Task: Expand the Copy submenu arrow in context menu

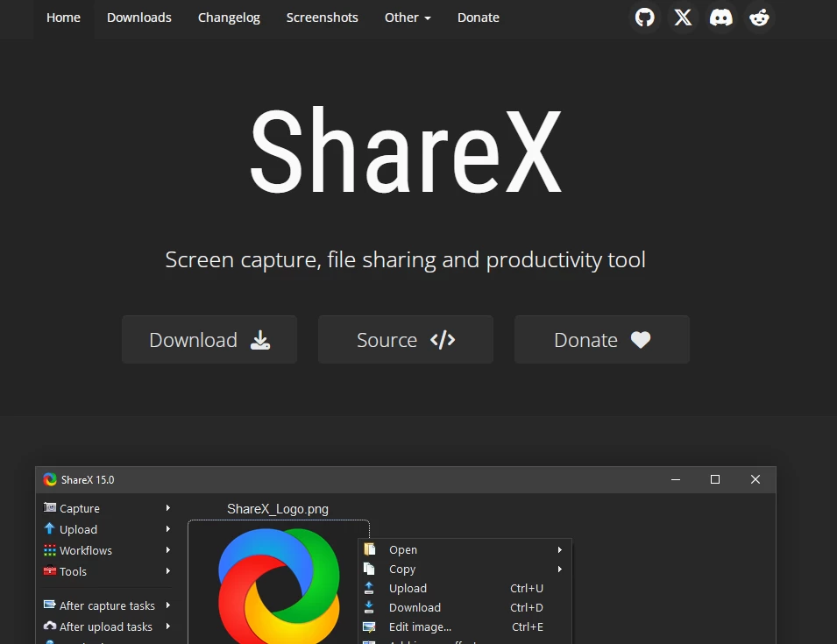Action: (x=560, y=570)
